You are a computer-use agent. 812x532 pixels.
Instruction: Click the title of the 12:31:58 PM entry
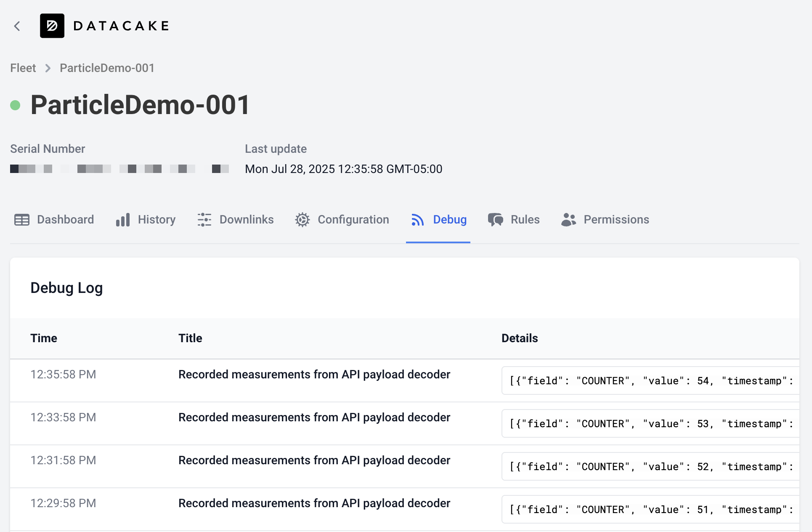pos(314,460)
